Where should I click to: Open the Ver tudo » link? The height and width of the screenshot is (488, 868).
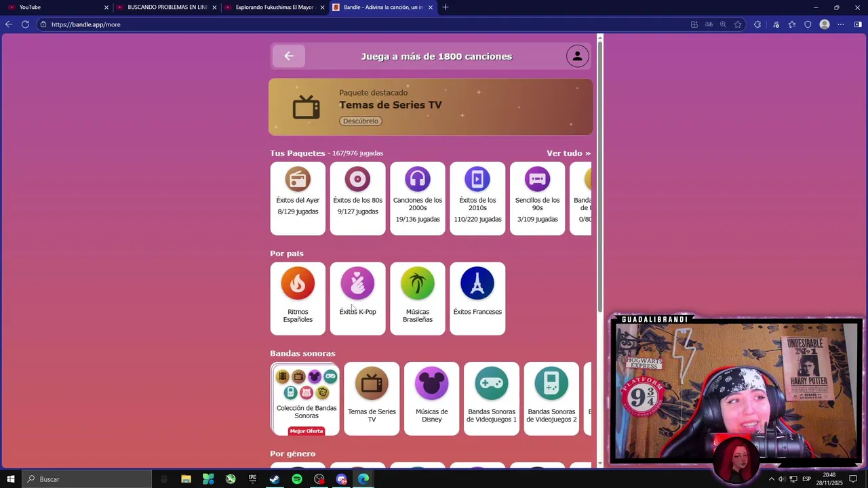click(568, 153)
